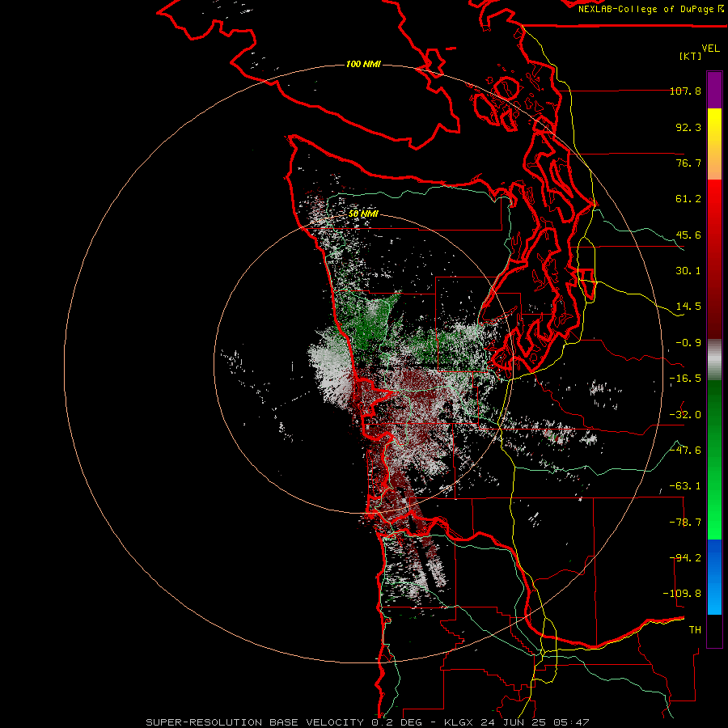Click the 61.2 legend value

click(688, 199)
